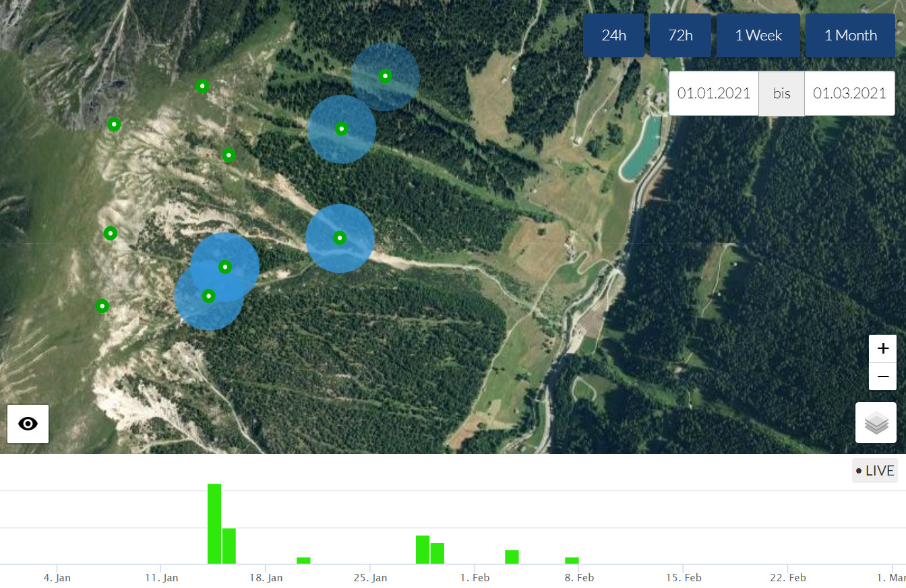Click the '22. Feb' axis label
This screenshot has width=906, height=588.
pos(788,578)
